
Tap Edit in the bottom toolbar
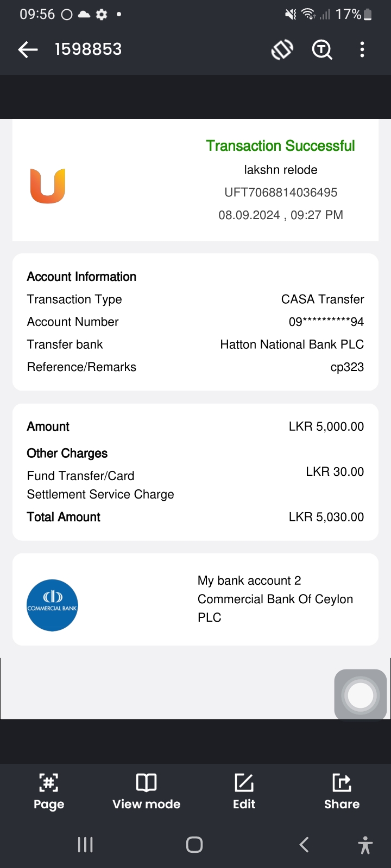244,791
